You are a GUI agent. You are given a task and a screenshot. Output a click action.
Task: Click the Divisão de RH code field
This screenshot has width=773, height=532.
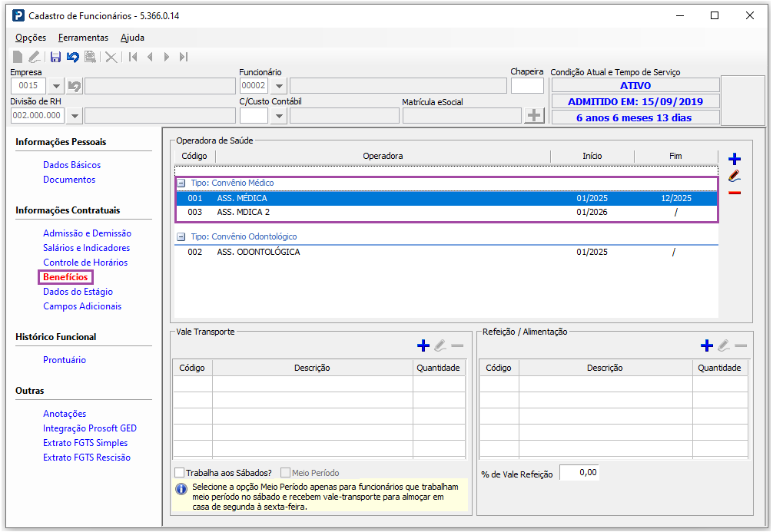click(37, 115)
